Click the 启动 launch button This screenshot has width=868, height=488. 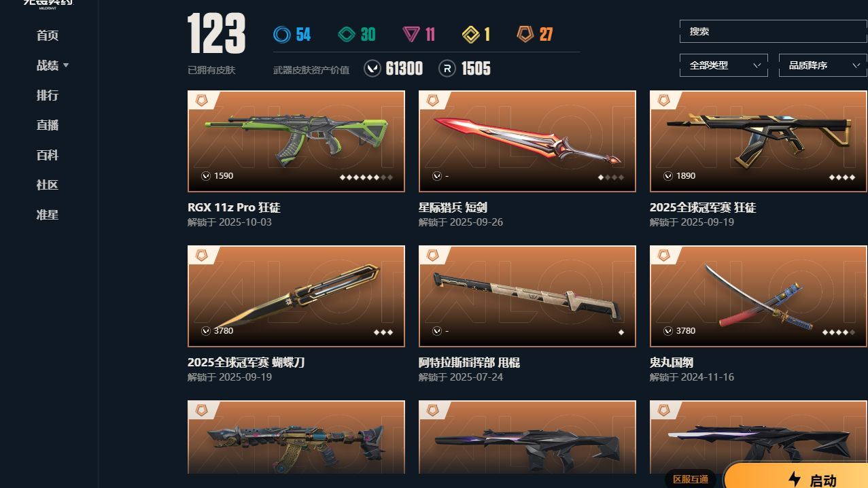[x=796, y=476]
